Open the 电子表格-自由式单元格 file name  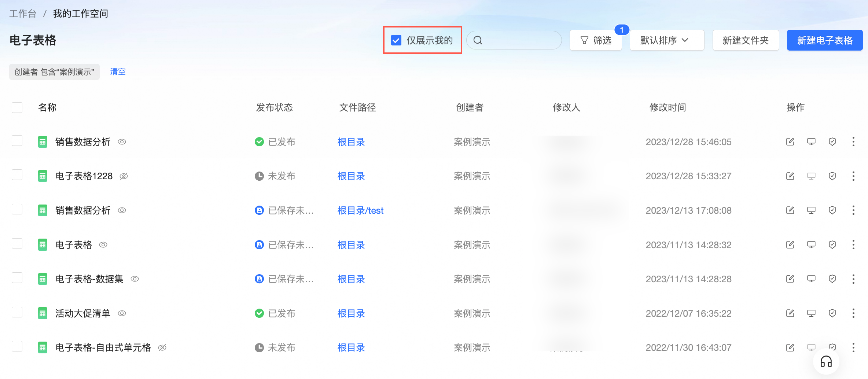(103, 347)
